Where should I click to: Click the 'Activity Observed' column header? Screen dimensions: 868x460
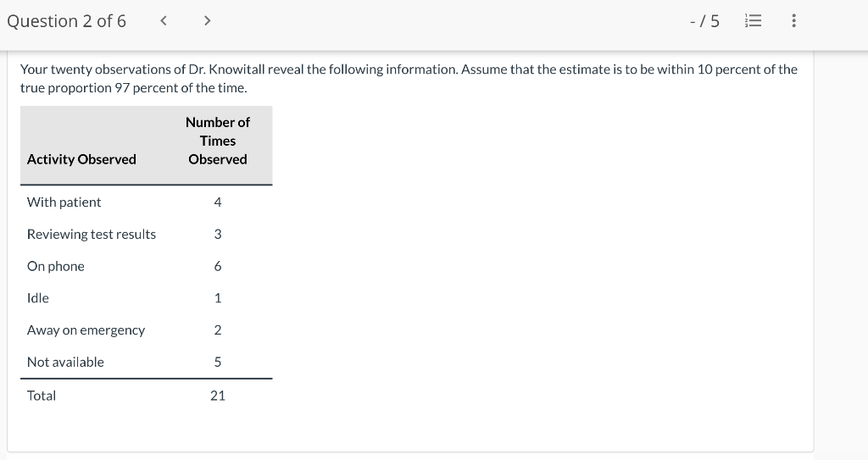pyautogui.click(x=81, y=159)
